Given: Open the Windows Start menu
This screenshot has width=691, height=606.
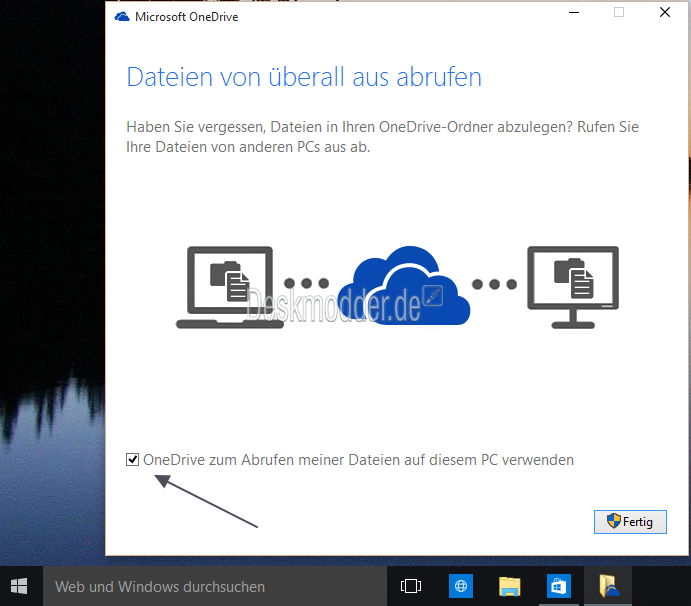Looking at the screenshot, I should pos(19,586).
